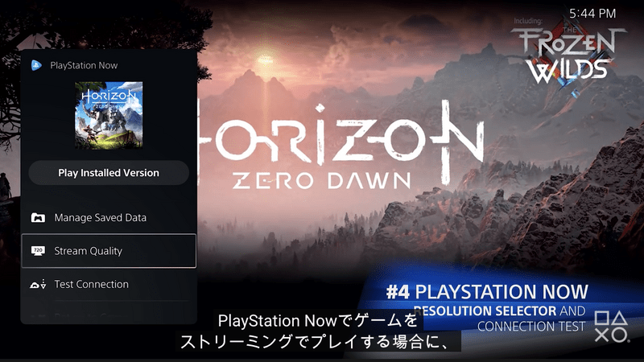Viewport: 644px width, 362px height.
Task: Click the Play Installed Version button
Action: (x=109, y=173)
